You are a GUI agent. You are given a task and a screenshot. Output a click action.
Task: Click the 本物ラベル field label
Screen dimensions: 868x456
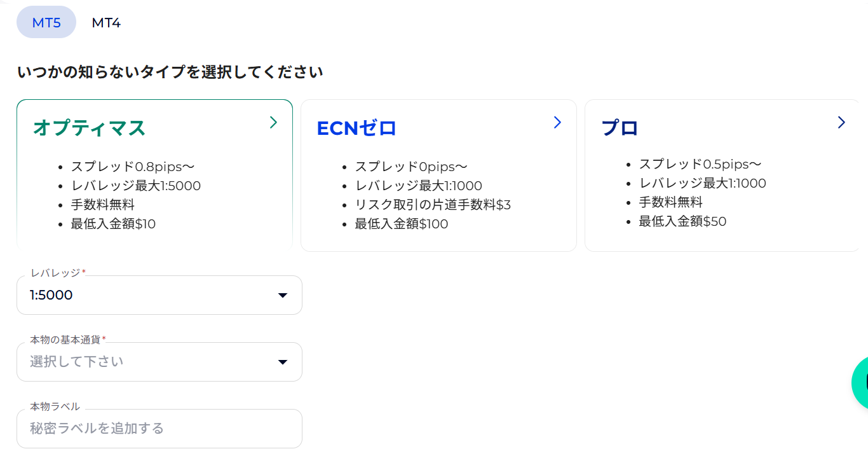(x=55, y=406)
